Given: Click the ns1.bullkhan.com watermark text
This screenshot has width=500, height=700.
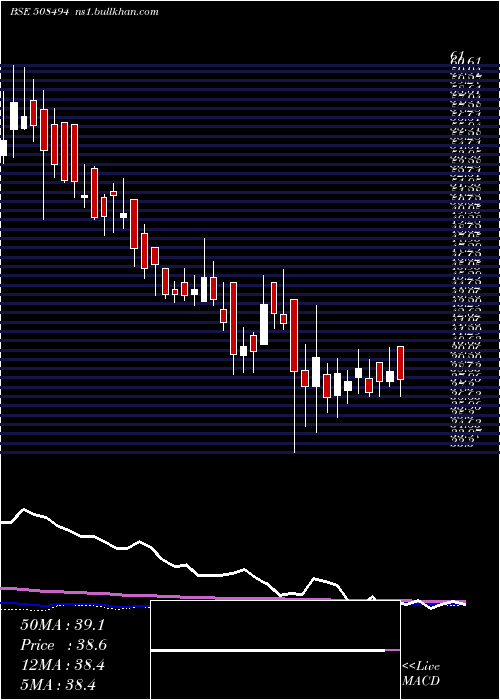Looking at the screenshot, I should 115,12.
